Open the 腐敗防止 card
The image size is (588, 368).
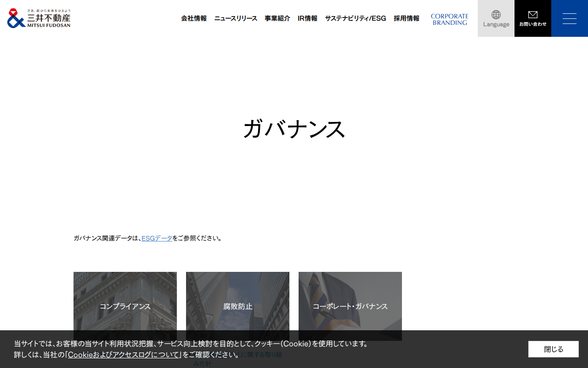(x=237, y=306)
